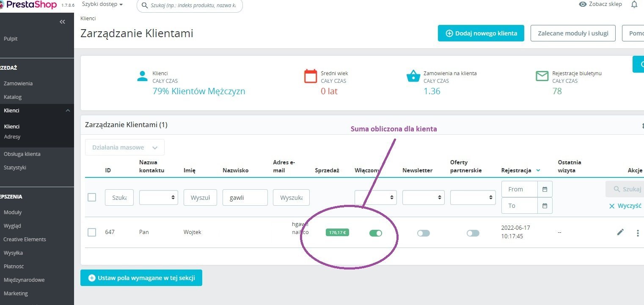Open the From date calendar icon
This screenshot has height=305, width=644.
click(545, 189)
